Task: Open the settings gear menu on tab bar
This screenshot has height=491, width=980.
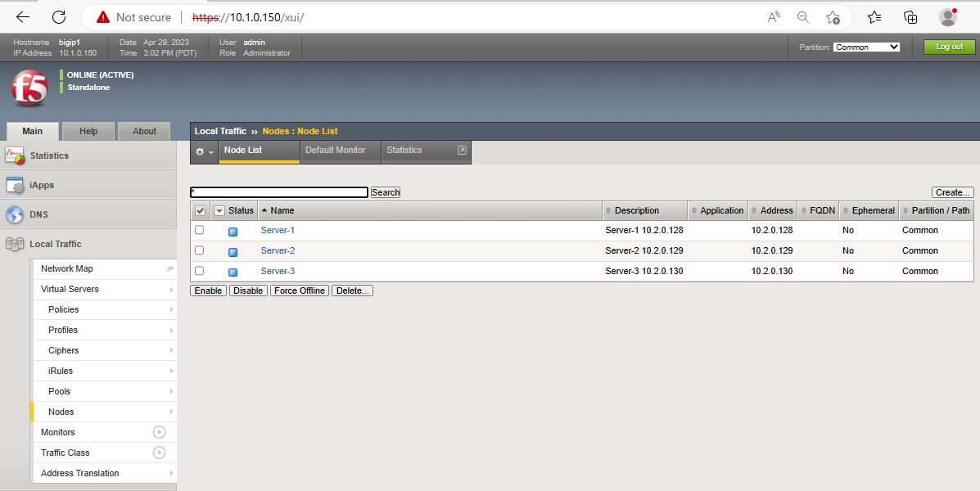Action: point(204,151)
